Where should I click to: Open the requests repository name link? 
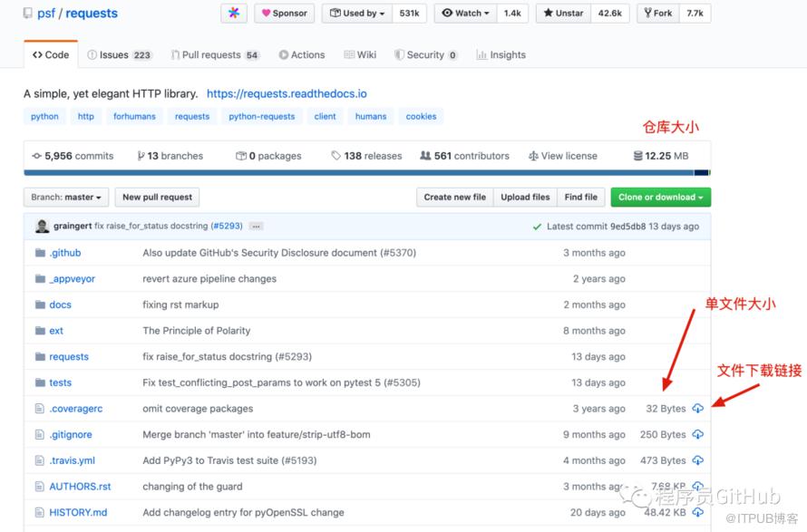pos(92,13)
